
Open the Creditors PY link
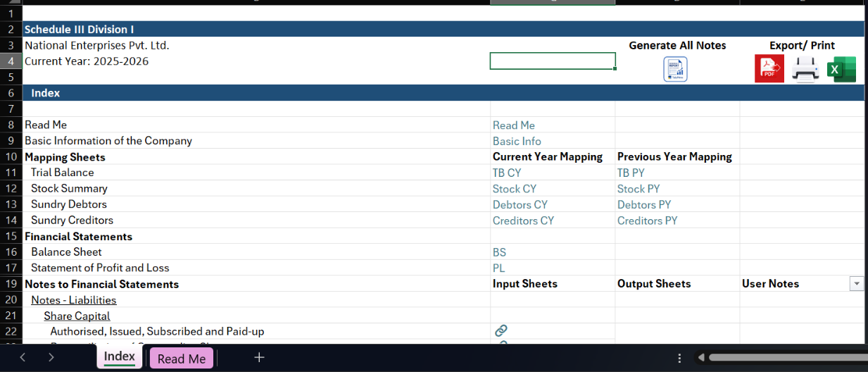click(647, 221)
